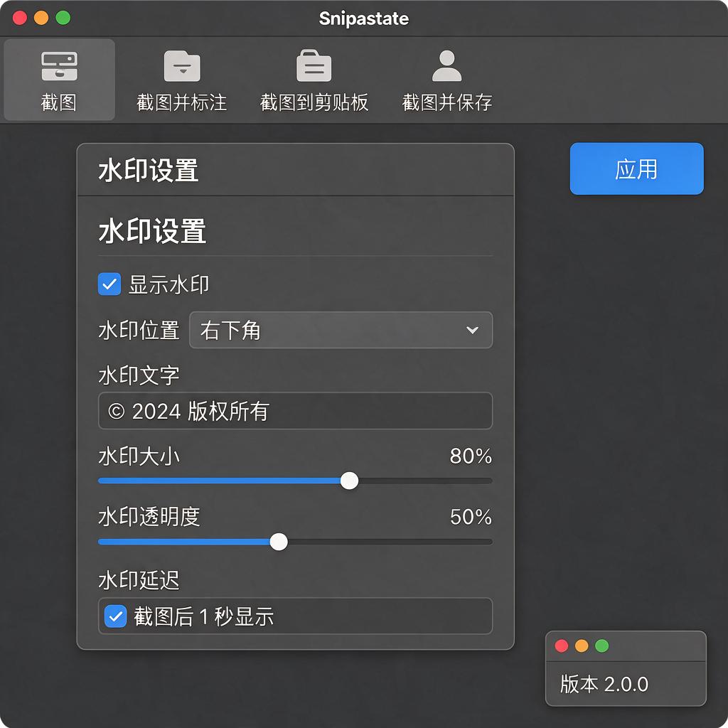Close the Snipastate main window
Image resolution: width=728 pixels, height=728 pixels.
click(19, 18)
